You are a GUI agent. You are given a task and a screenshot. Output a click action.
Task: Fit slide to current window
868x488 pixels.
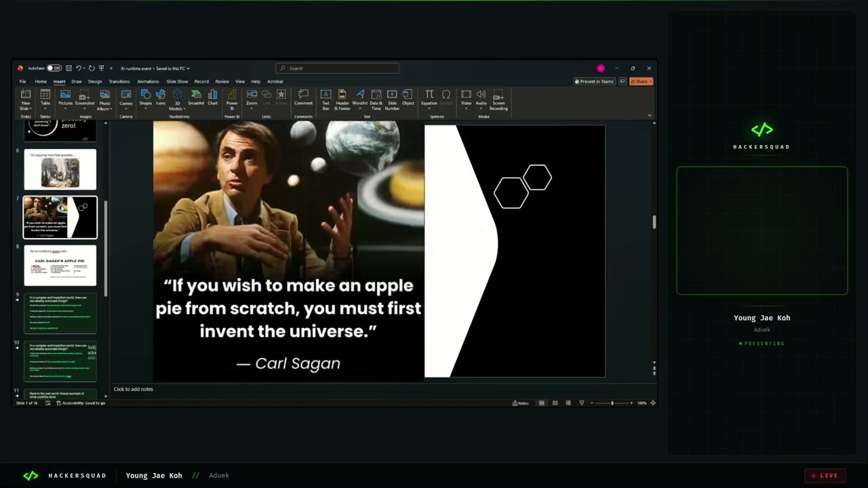pyautogui.click(x=653, y=403)
